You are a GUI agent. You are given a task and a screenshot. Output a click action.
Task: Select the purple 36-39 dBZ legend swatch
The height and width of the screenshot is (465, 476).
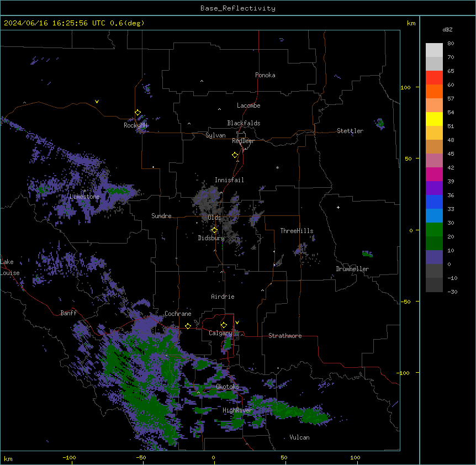coord(434,188)
